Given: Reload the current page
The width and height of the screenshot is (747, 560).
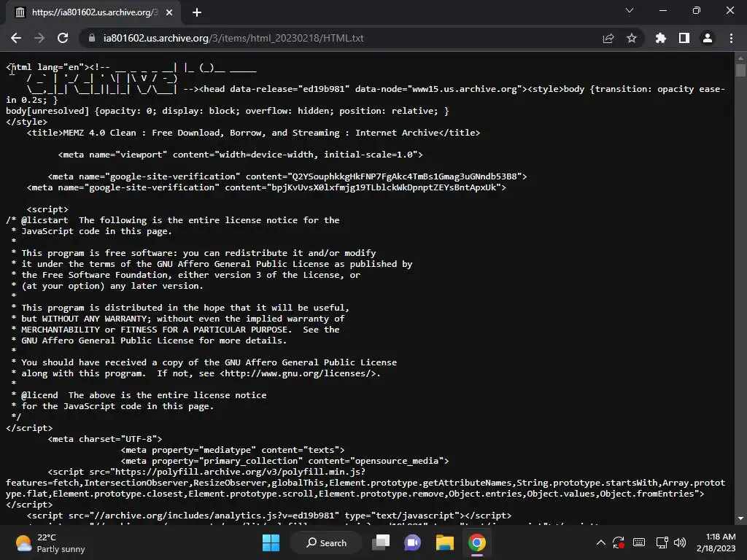Looking at the screenshot, I should coord(63,38).
